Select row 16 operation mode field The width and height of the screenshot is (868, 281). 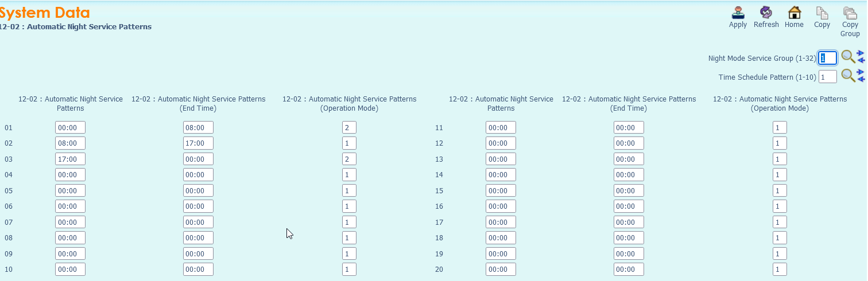pyautogui.click(x=780, y=206)
